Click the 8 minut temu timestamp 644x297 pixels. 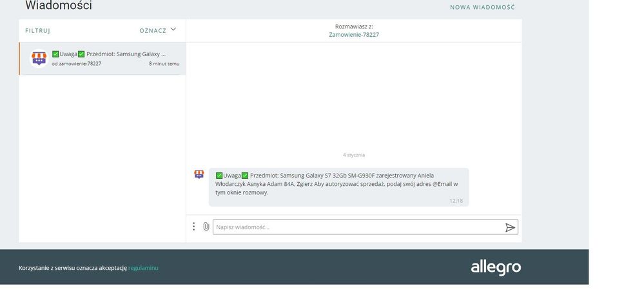click(164, 64)
